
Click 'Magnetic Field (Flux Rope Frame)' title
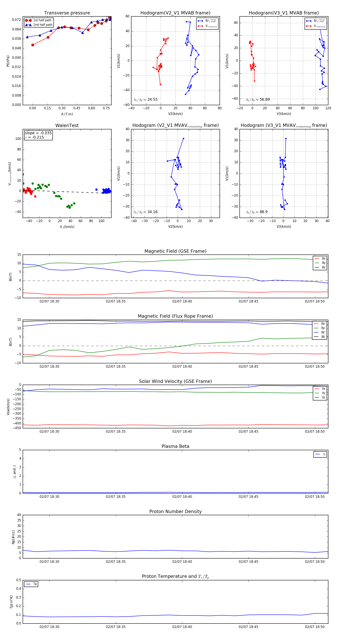coord(175,316)
